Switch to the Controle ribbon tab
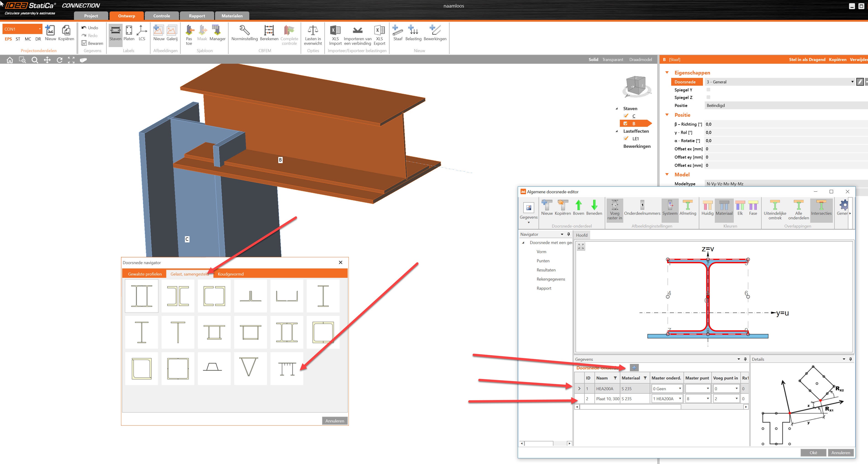This screenshot has width=868, height=464. pos(161,16)
